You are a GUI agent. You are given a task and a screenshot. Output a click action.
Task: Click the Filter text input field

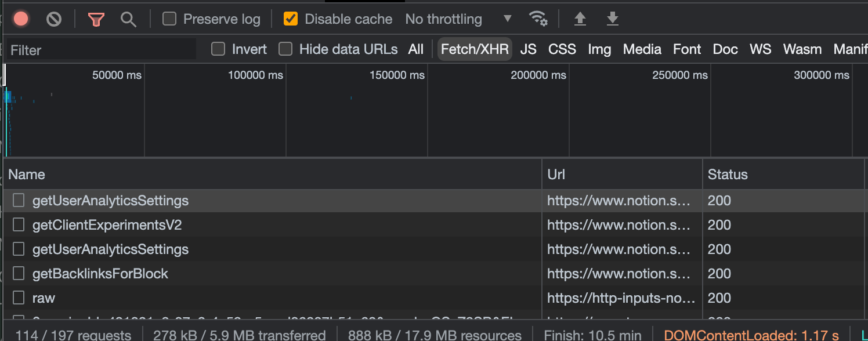point(102,50)
